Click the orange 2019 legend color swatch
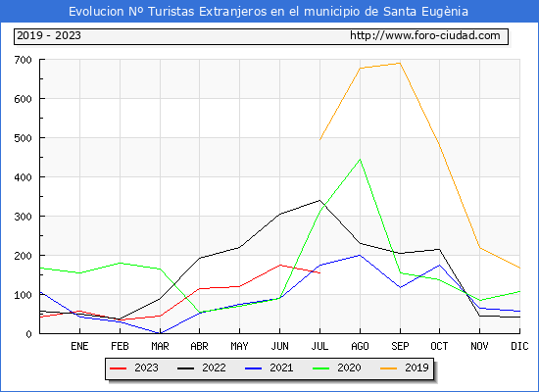Image resolution: width=539 pixels, height=392 pixels. point(388,368)
